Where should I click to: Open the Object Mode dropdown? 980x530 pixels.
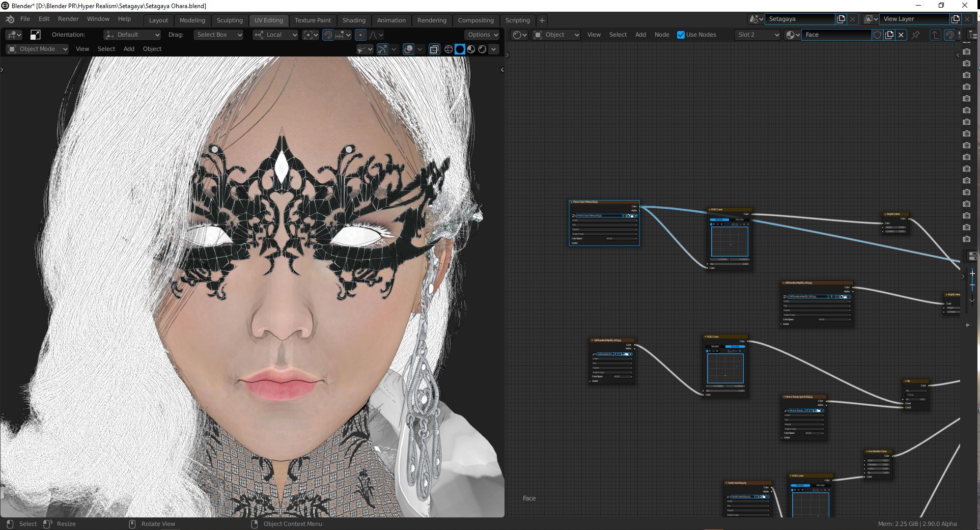(x=38, y=49)
